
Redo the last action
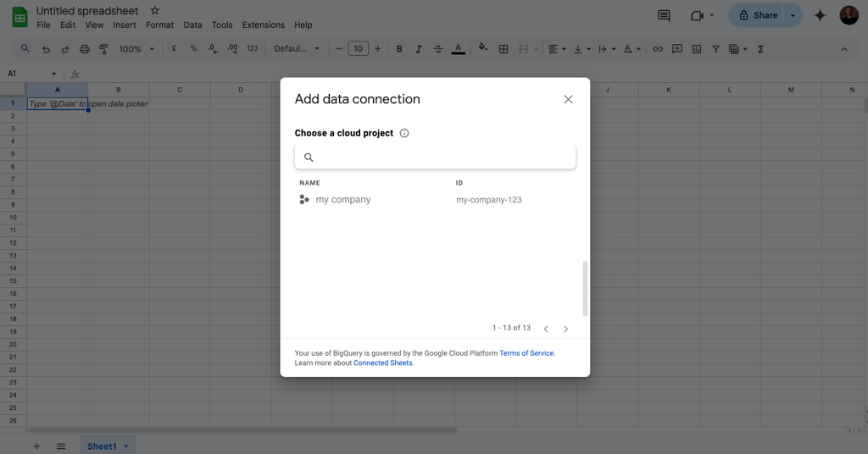pyautogui.click(x=64, y=49)
